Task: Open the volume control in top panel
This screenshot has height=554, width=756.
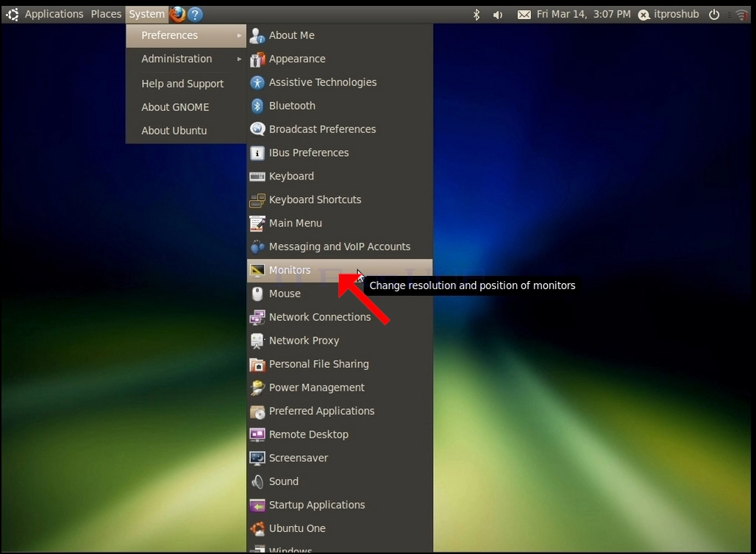Action: click(x=498, y=15)
